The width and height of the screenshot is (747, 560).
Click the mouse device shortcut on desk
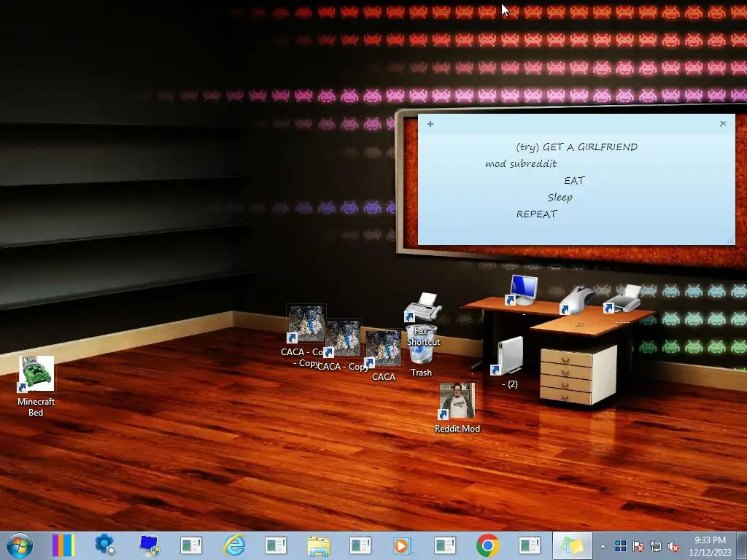pos(577,300)
